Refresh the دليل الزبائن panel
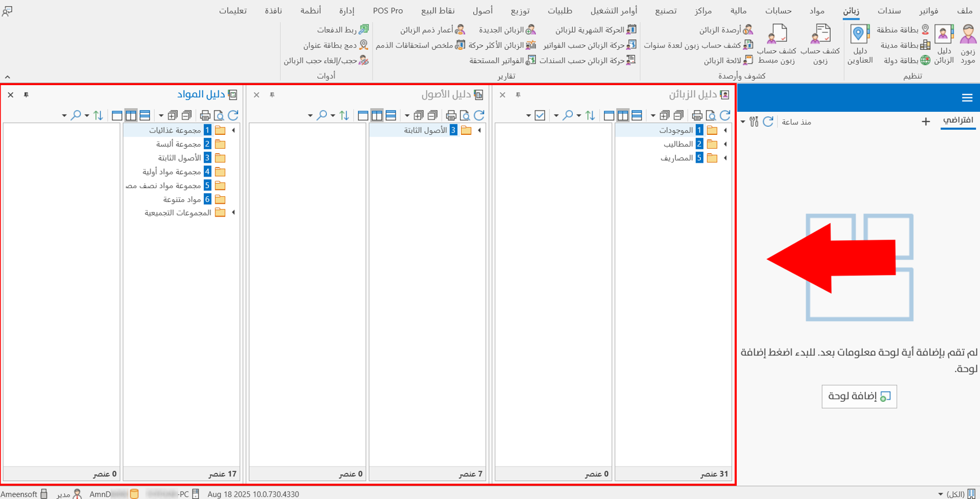The width and height of the screenshot is (980, 499). pos(725,115)
